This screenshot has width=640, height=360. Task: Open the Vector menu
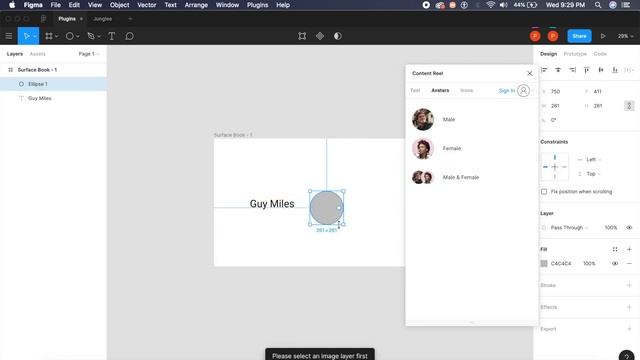pos(147,5)
